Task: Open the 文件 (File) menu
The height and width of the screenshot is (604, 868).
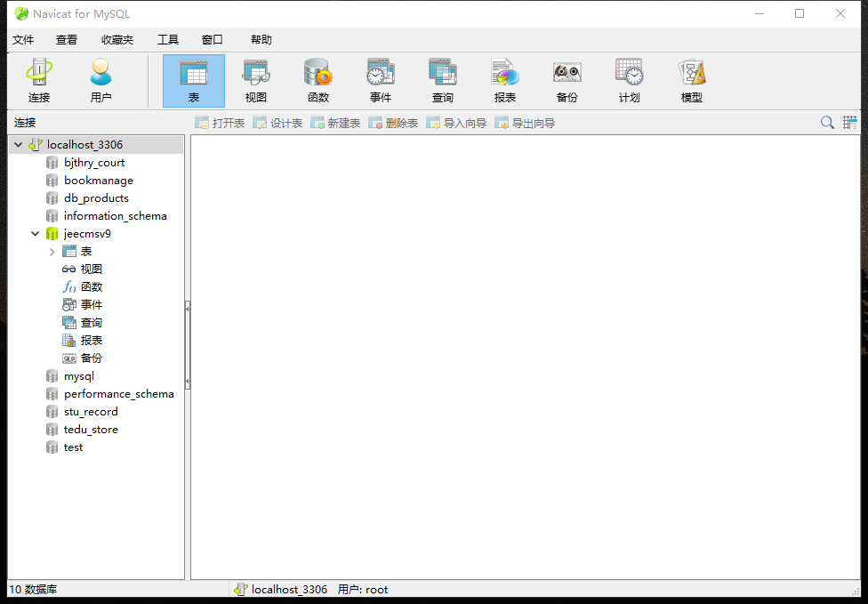Action: (23, 40)
